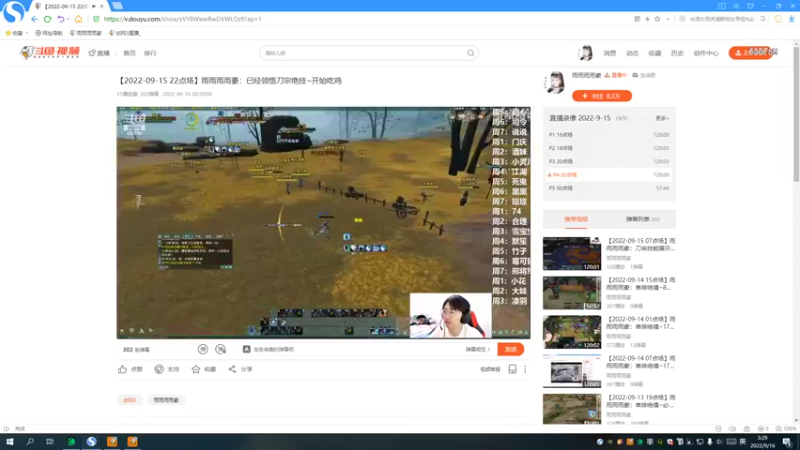The image size is (800, 450).
Task: Click the search magnifier in Douyu search box
Action: 470,53
